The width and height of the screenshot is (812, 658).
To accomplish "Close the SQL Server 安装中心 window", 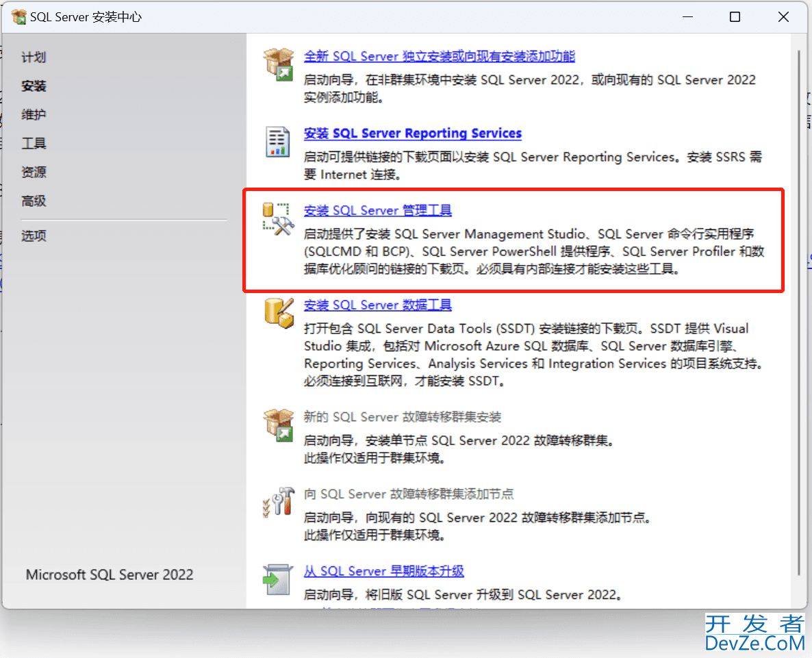I will (783, 17).
